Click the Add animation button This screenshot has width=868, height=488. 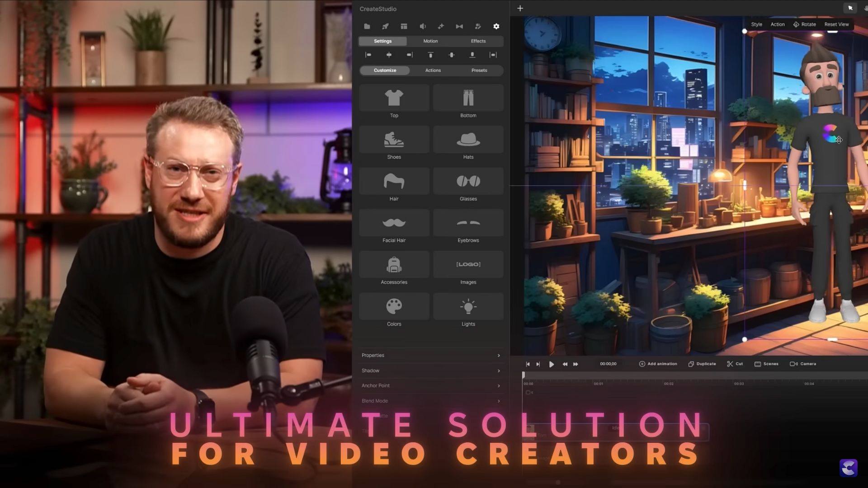click(x=658, y=364)
